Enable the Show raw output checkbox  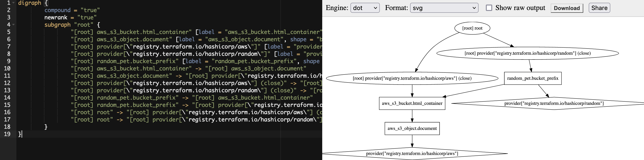pyautogui.click(x=489, y=8)
